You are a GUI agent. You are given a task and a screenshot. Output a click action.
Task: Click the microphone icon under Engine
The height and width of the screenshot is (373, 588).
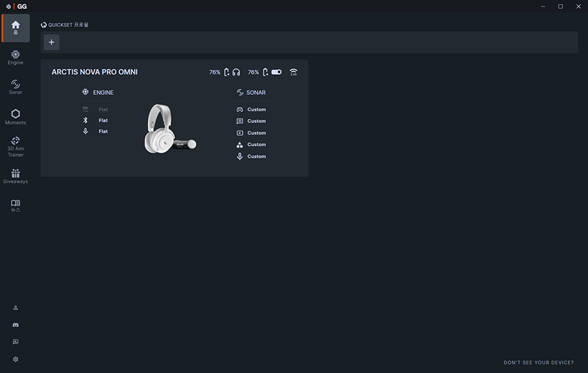tap(86, 131)
